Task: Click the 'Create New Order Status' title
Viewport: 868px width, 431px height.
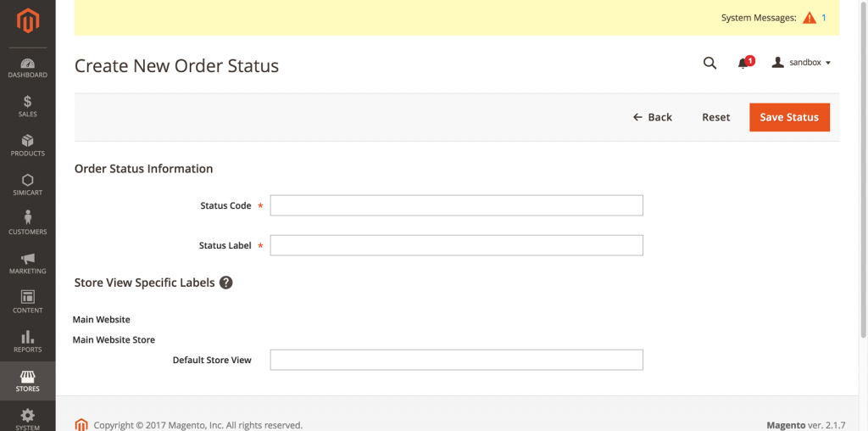Action: 176,66
